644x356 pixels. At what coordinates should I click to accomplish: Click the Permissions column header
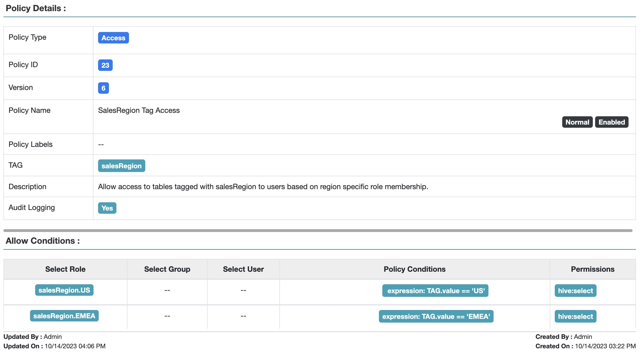[593, 269]
